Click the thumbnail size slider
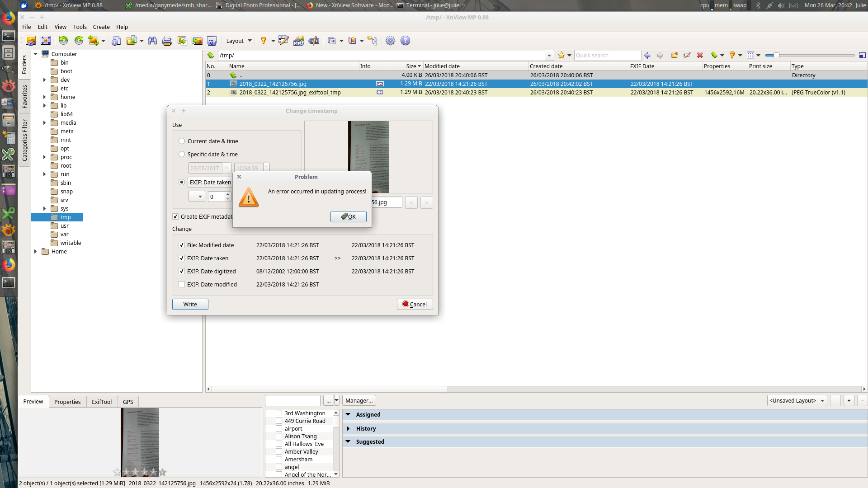 776,55
